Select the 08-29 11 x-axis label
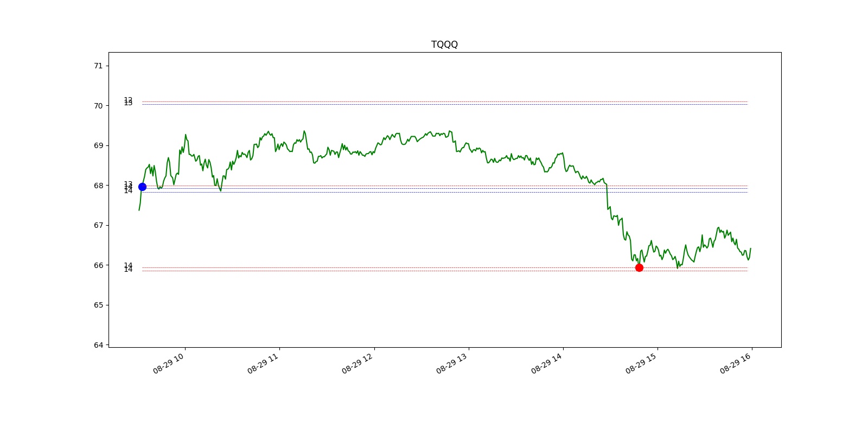 click(x=263, y=363)
